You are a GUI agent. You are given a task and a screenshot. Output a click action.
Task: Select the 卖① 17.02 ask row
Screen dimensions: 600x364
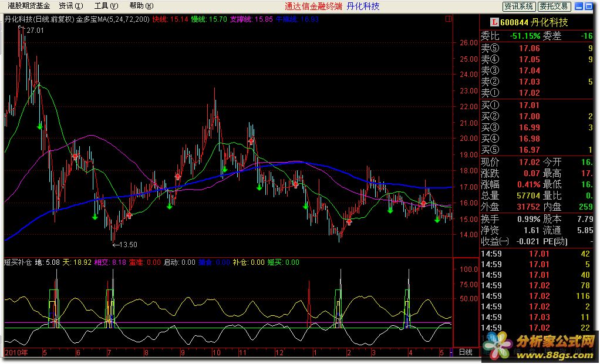coord(537,93)
